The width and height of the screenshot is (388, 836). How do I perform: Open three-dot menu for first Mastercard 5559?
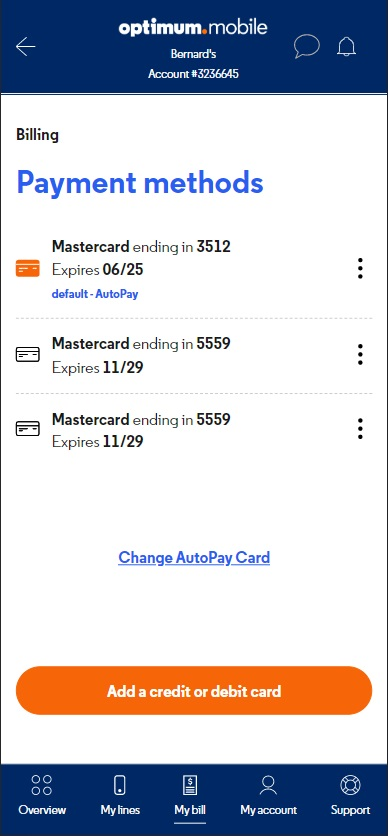click(360, 355)
